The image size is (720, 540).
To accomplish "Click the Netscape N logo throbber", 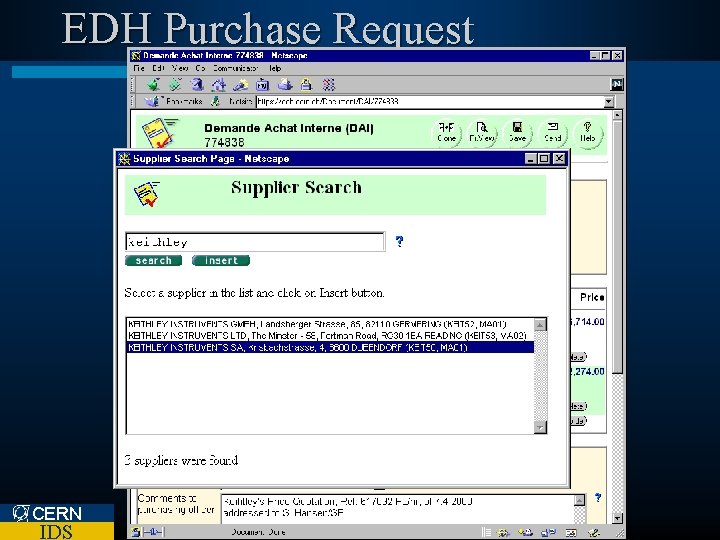I will 616,84.
